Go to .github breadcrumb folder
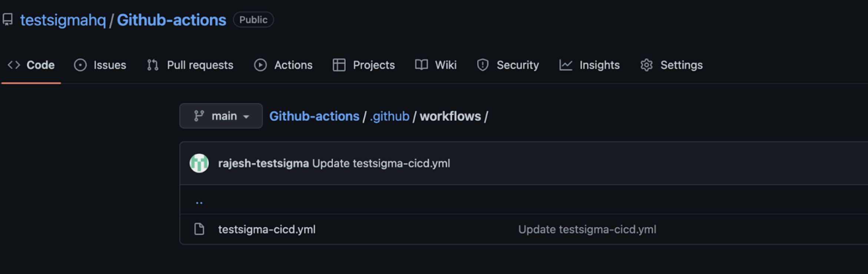This screenshot has height=274, width=868. coord(390,116)
